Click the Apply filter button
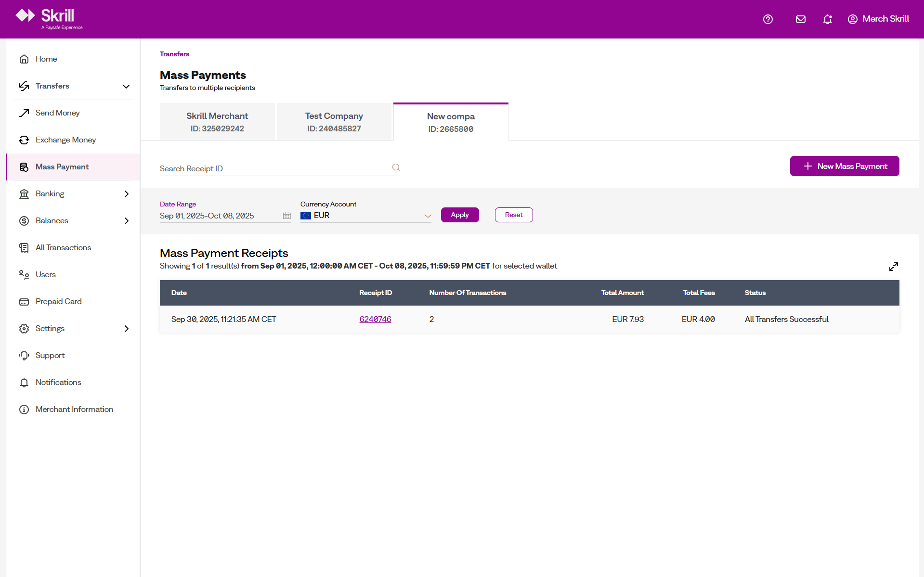The image size is (924, 577). click(459, 215)
